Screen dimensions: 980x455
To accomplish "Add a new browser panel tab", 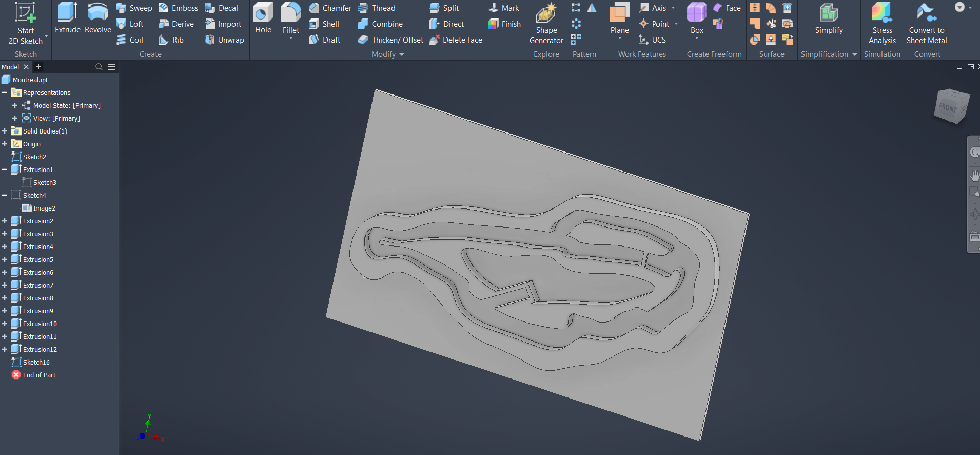I will coord(38,67).
